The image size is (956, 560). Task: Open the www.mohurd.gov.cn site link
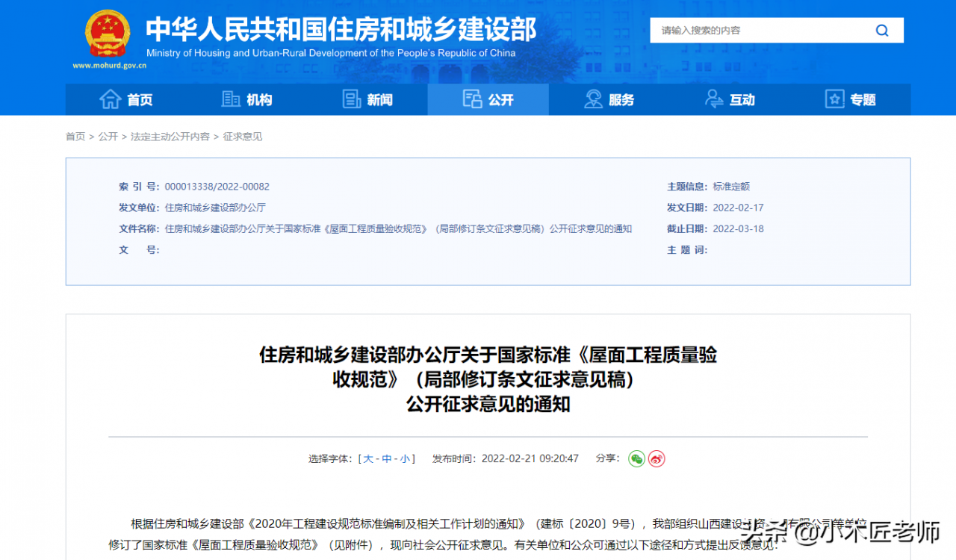click(109, 66)
